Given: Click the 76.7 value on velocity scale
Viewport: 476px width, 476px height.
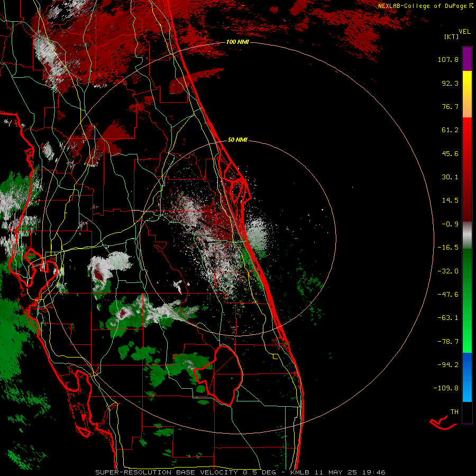Looking at the screenshot, I should pyautogui.click(x=450, y=106).
